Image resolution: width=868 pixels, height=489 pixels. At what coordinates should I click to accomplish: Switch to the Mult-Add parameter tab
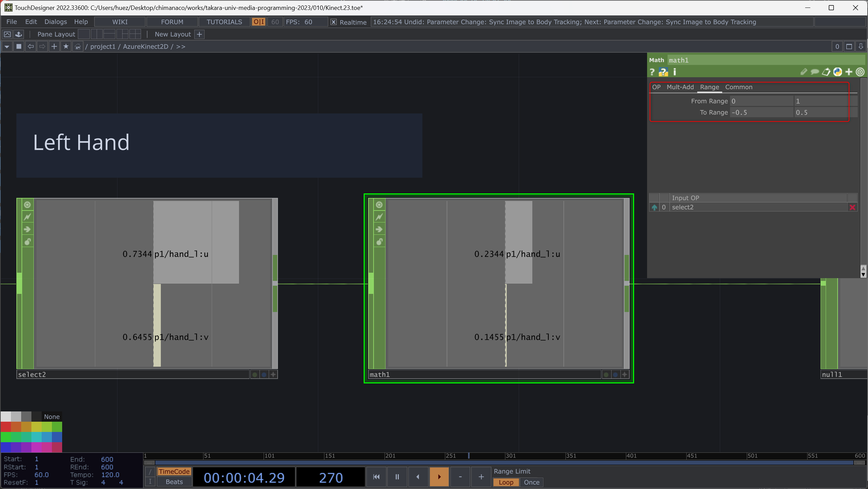click(x=680, y=87)
